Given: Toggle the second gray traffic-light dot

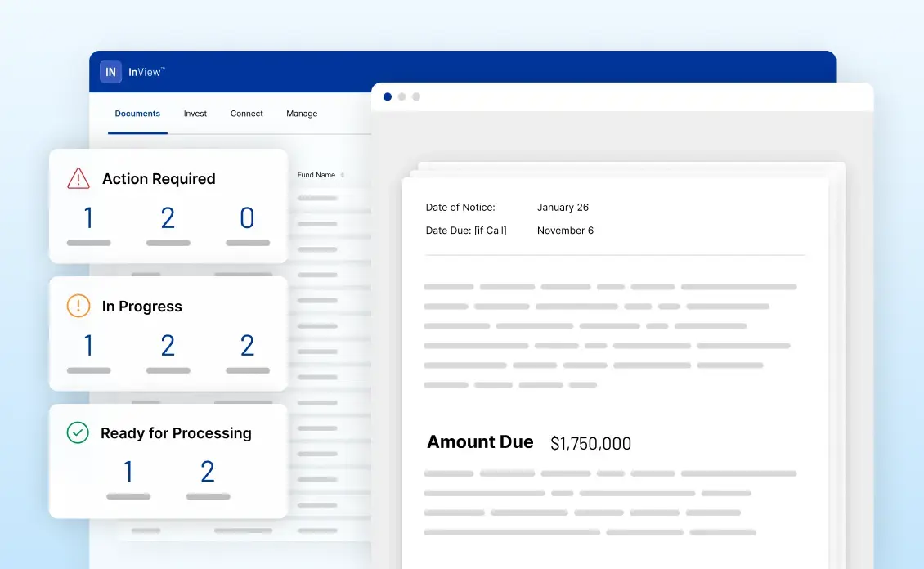Looking at the screenshot, I should (x=401, y=96).
